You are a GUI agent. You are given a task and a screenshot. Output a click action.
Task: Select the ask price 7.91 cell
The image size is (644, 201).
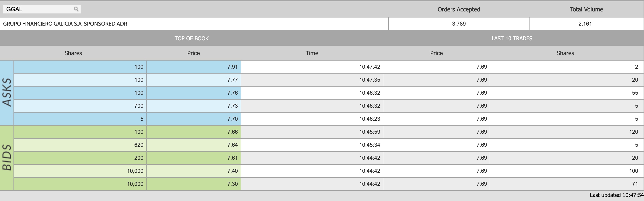click(194, 67)
